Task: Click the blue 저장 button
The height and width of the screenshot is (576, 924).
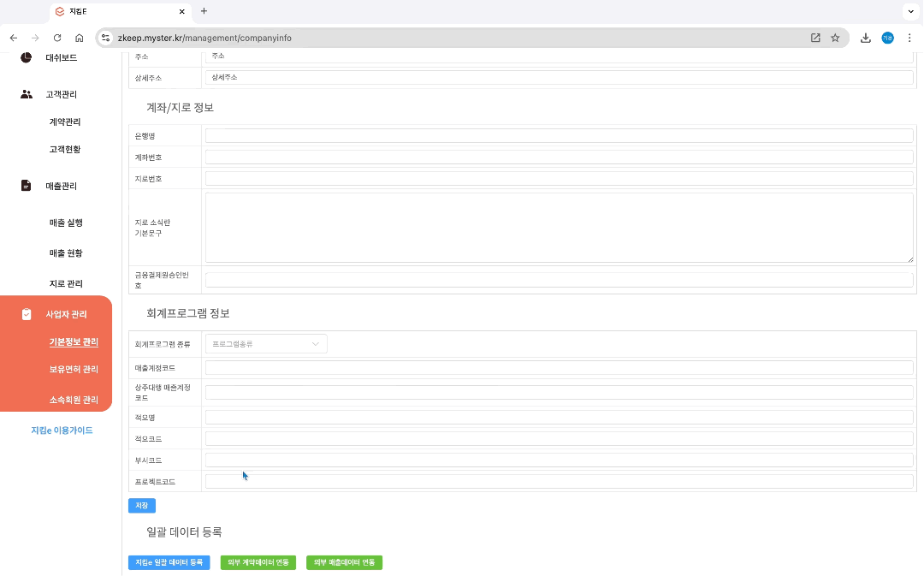Action: 142,505
